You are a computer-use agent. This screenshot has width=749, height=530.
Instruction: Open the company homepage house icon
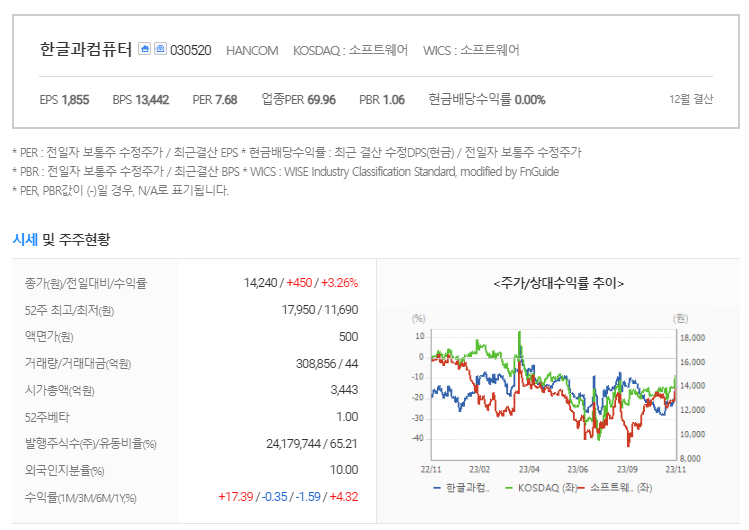click(x=144, y=49)
